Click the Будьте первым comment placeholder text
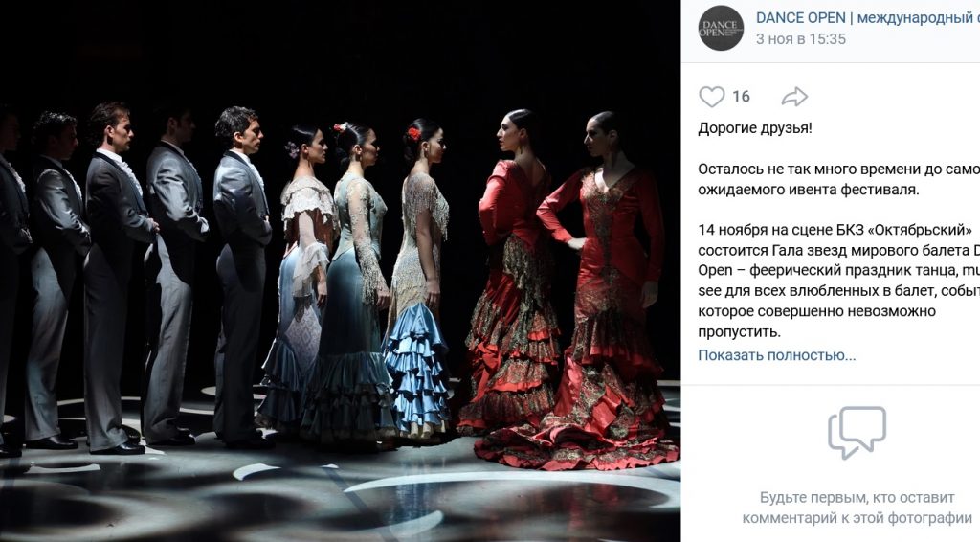 click(857, 508)
